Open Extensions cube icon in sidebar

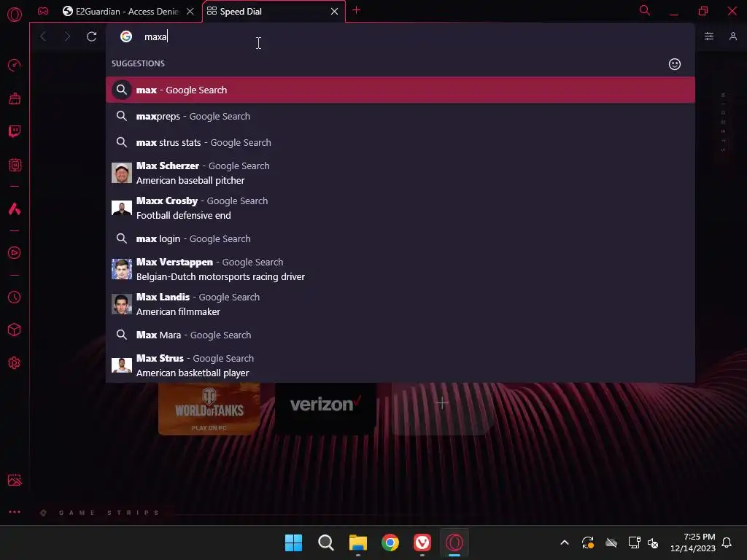15,330
